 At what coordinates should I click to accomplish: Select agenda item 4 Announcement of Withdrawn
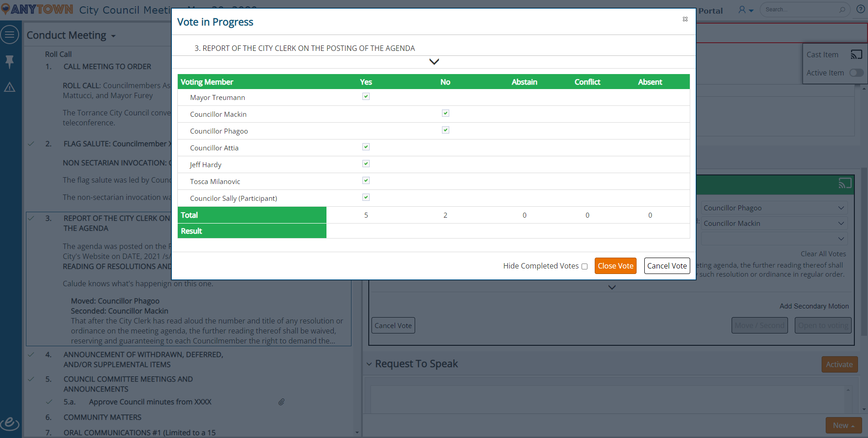pos(143,359)
